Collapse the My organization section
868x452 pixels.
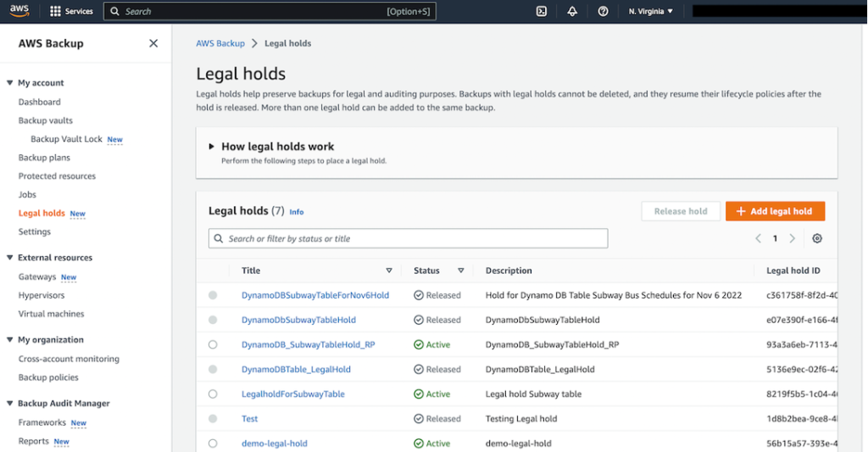click(x=9, y=339)
